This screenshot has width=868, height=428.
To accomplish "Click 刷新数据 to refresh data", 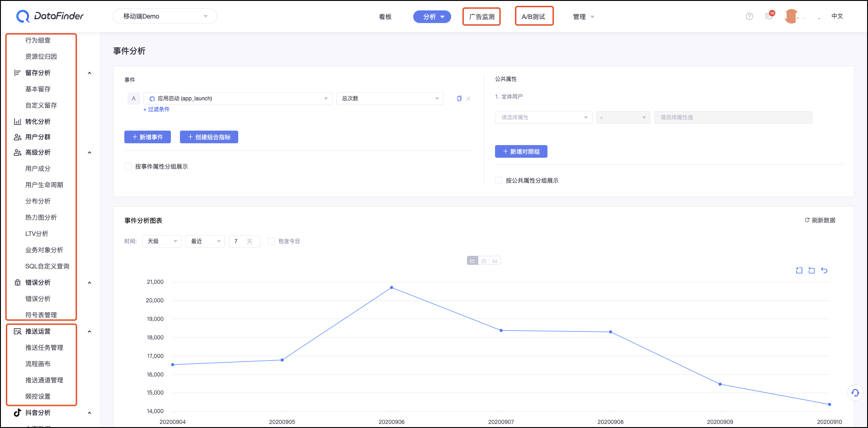I will click(820, 220).
